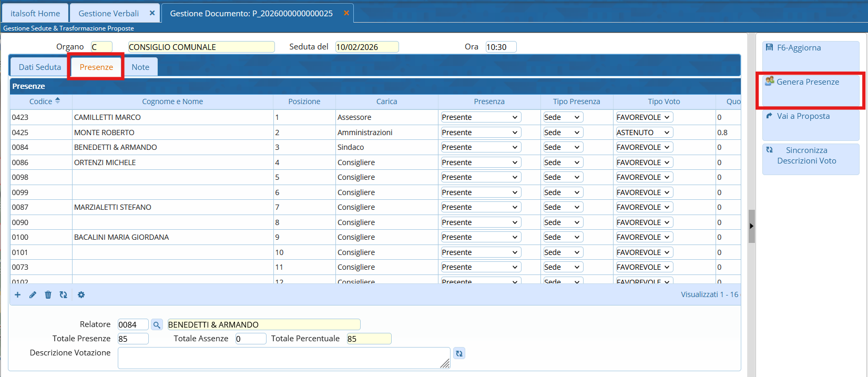Close the Gestione Verbali tab
Image resolution: width=868 pixels, height=377 pixels.
click(152, 13)
